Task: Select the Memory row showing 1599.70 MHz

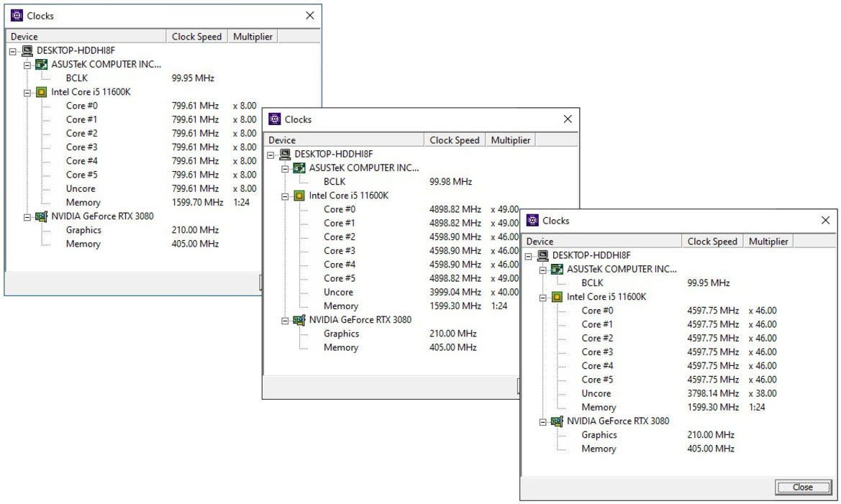Action: pyautogui.click(x=158, y=202)
